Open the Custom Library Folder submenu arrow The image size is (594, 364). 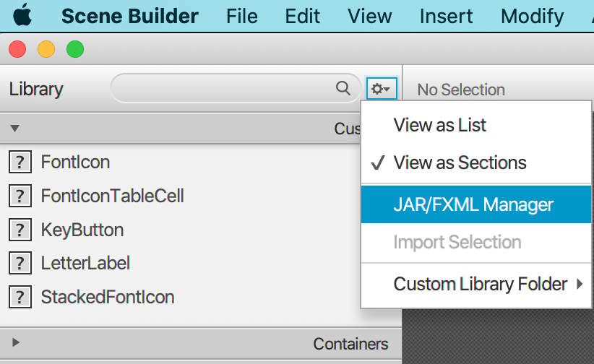(x=580, y=284)
